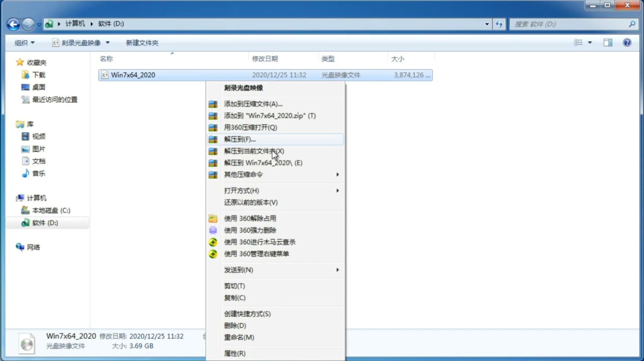The height and width of the screenshot is (361, 644).
Task: Click 使用360强力删除 icon
Action: tap(213, 230)
